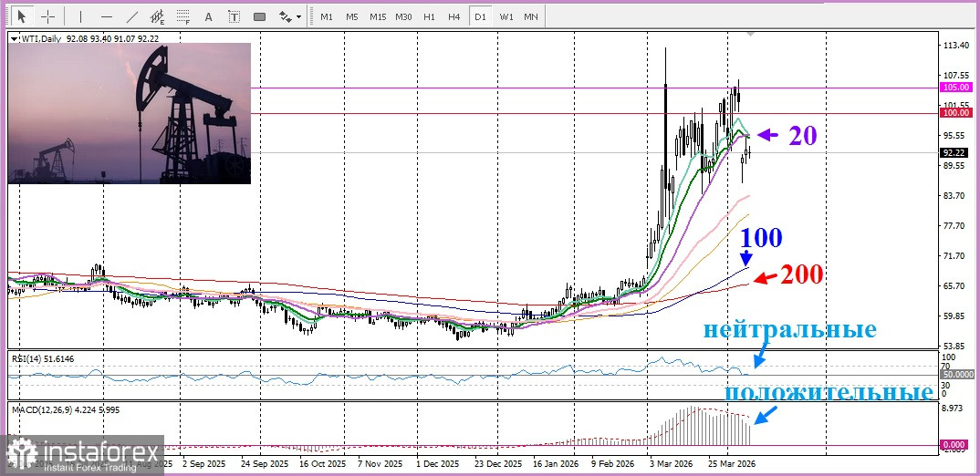The image size is (980, 476).
Task: Click the 59.85 price axis value
Action: point(956,316)
